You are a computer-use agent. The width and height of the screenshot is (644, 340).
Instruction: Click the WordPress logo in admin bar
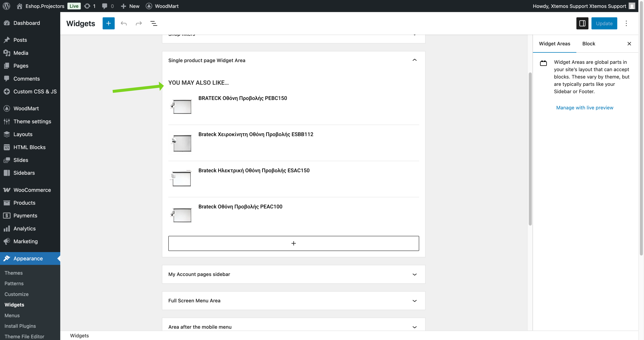pyautogui.click(x=6, y=6)
